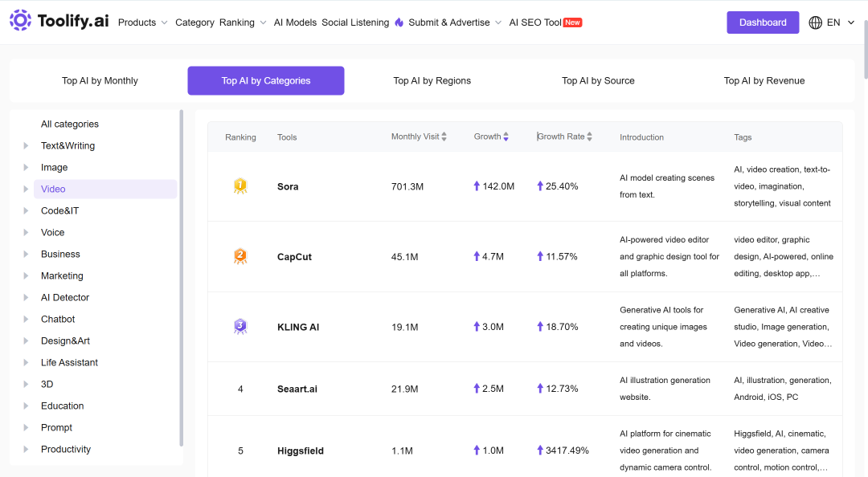868x477 pixels.
Task: Expand the Video category arrow
Action: (26, 189)
